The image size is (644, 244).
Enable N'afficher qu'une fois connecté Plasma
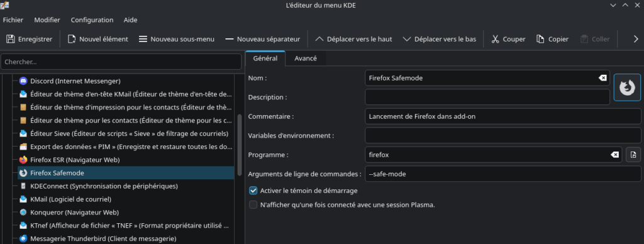pos(253,204)
